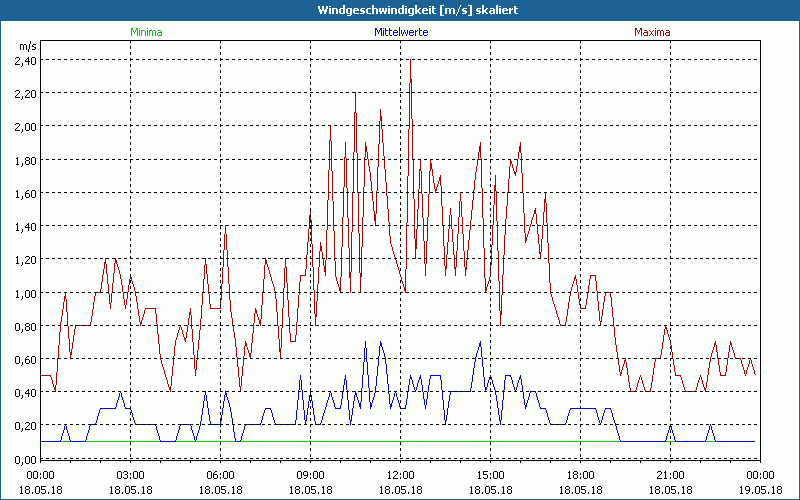800x500 pixels.
Task: Pick the 09:00 time axis label
Action: (x=311, y=474)
